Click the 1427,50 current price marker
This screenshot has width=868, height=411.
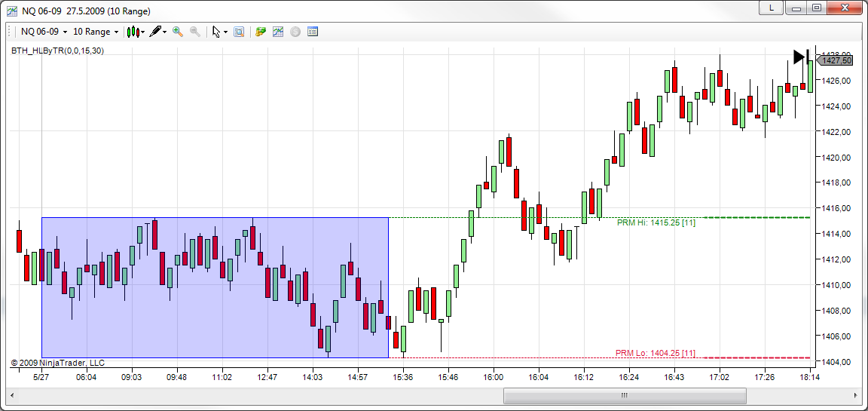point(836,60)
